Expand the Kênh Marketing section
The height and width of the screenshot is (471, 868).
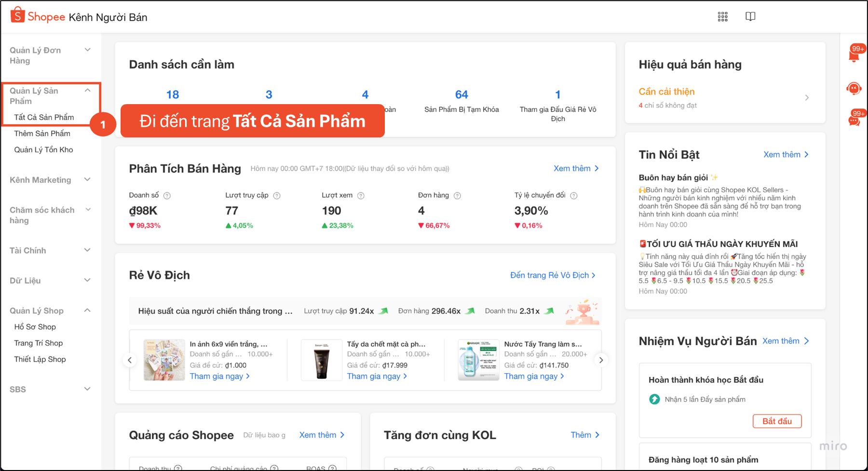point(87,180)
